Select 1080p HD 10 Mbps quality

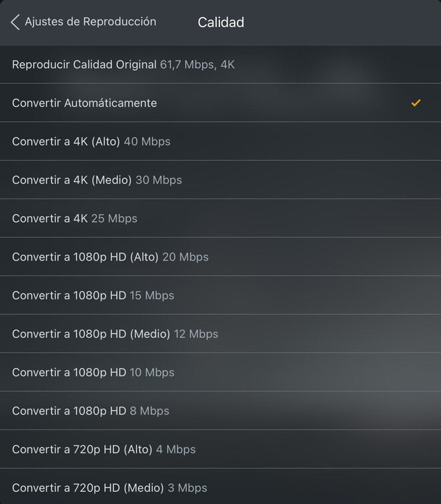pos(93,373)
